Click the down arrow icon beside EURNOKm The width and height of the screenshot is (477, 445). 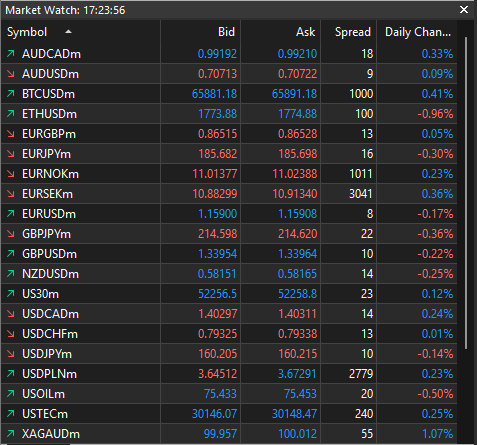(x=11, y=173)
